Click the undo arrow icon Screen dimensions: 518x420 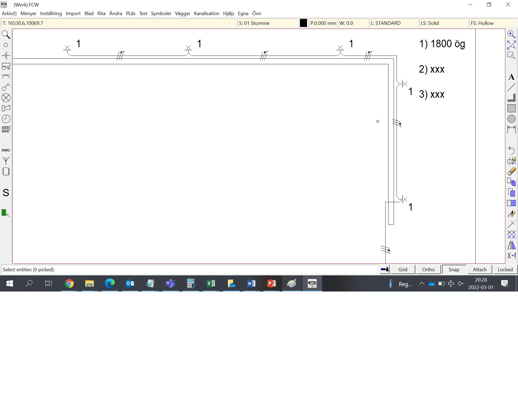pos(511,150)
